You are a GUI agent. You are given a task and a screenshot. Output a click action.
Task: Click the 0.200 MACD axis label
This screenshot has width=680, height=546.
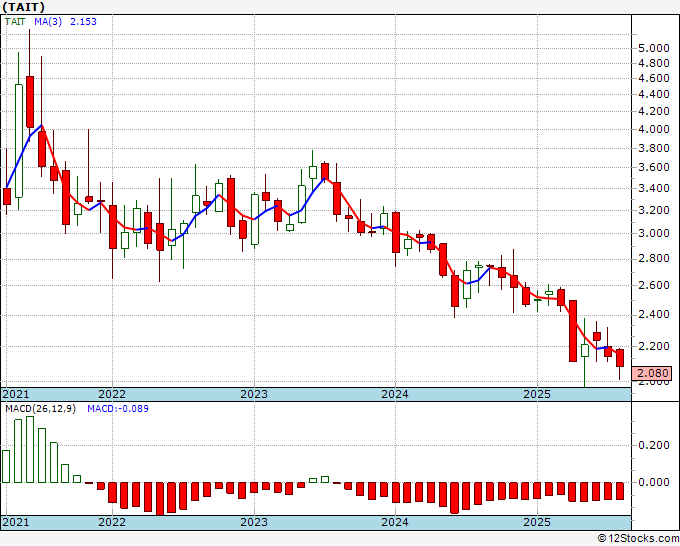(x=653, y=444)
